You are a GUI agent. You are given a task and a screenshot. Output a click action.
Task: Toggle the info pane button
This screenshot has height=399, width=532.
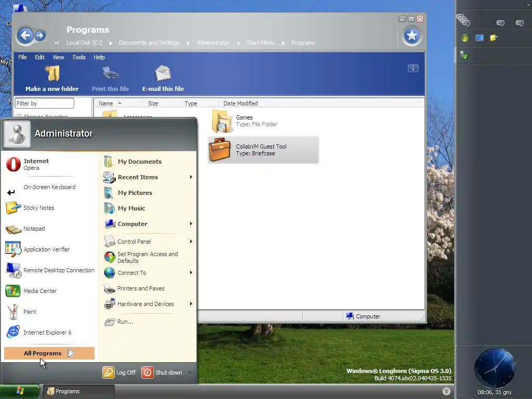[413, 68]
